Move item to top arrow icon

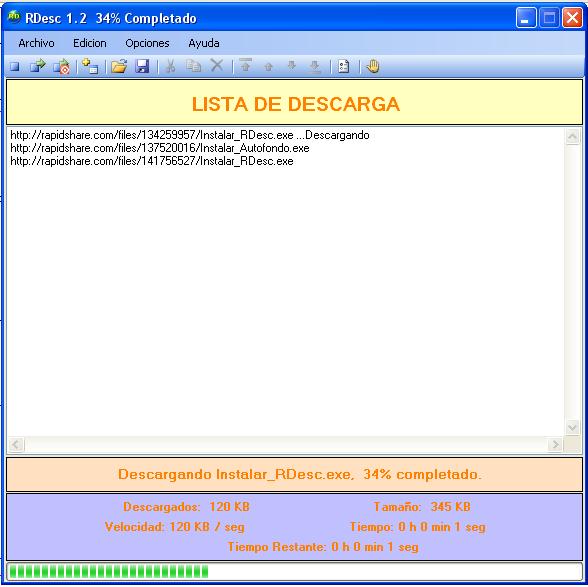(246, 65)
